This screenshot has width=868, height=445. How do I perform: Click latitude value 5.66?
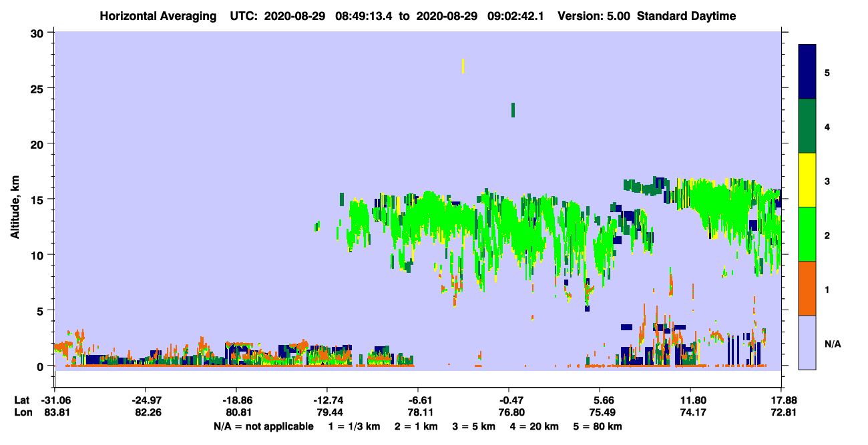click(600, 400)
